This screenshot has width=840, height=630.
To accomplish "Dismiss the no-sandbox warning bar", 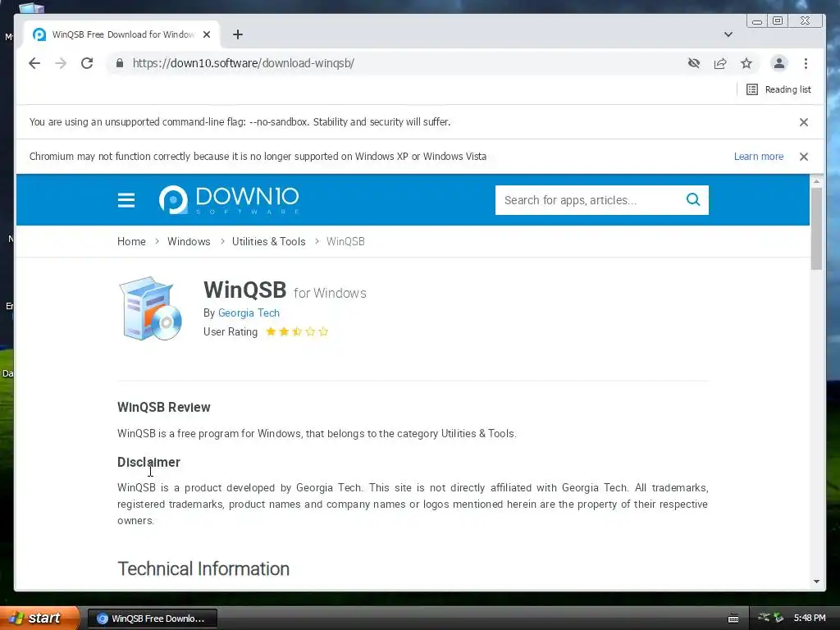I will [804, 122].
